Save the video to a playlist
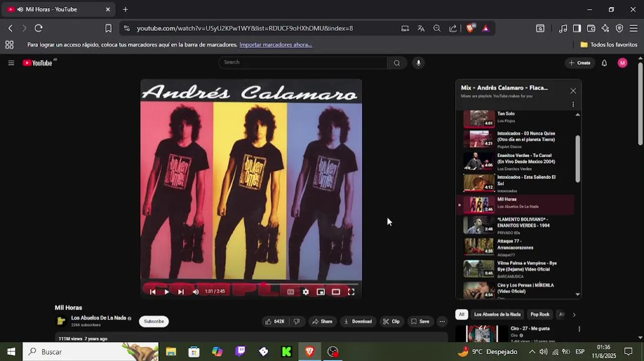The height and width of the screenshot is (361, 644). 420,321
